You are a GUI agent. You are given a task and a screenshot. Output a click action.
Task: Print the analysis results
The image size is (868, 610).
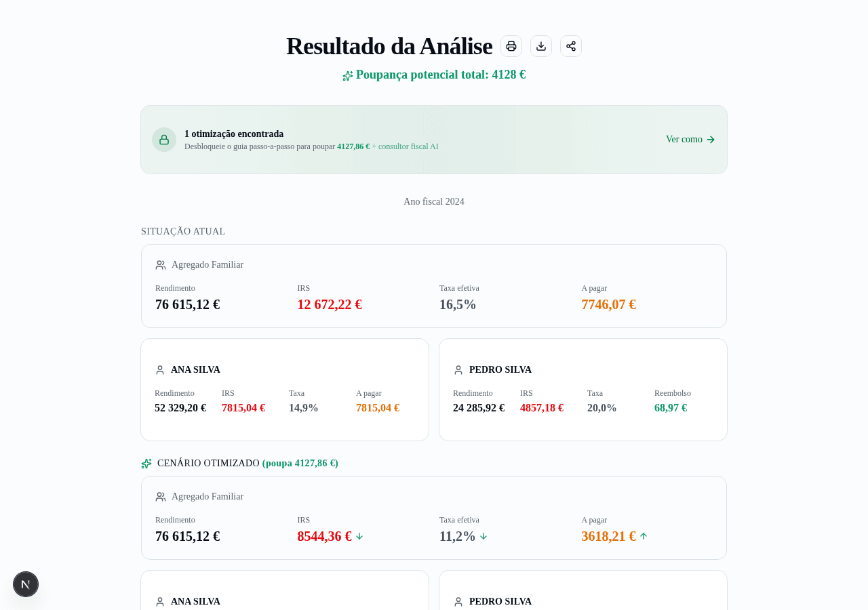click(511, 45)
